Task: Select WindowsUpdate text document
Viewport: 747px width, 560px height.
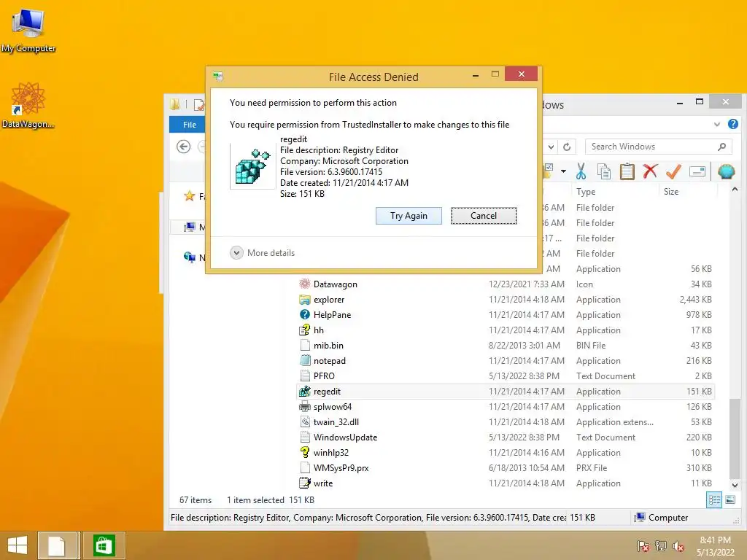Action: tap(345, 437)
